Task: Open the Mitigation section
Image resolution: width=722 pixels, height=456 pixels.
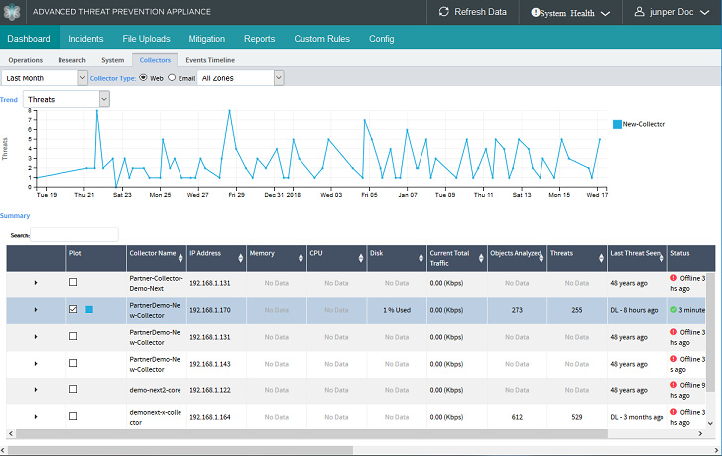Action: [207, 39]
